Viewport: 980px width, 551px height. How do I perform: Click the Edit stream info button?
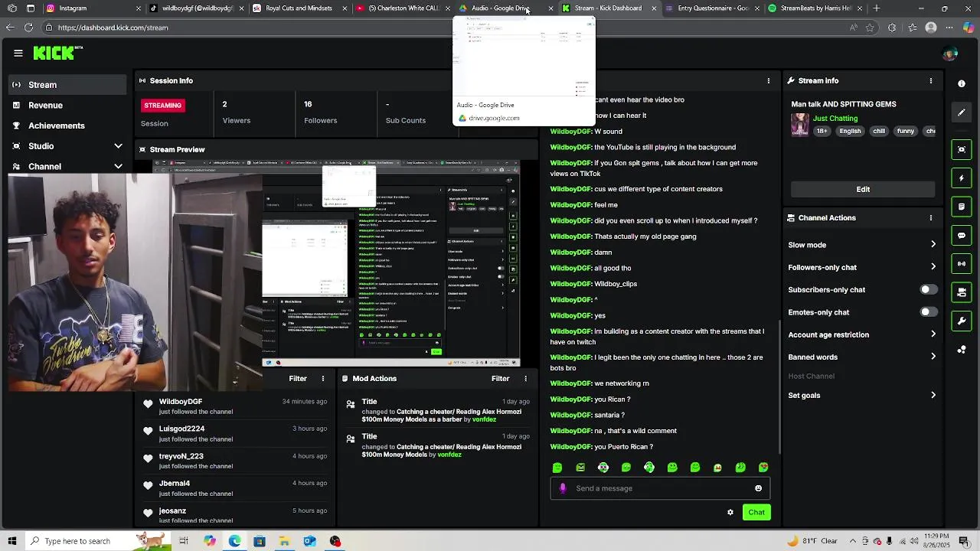point(863,189)
